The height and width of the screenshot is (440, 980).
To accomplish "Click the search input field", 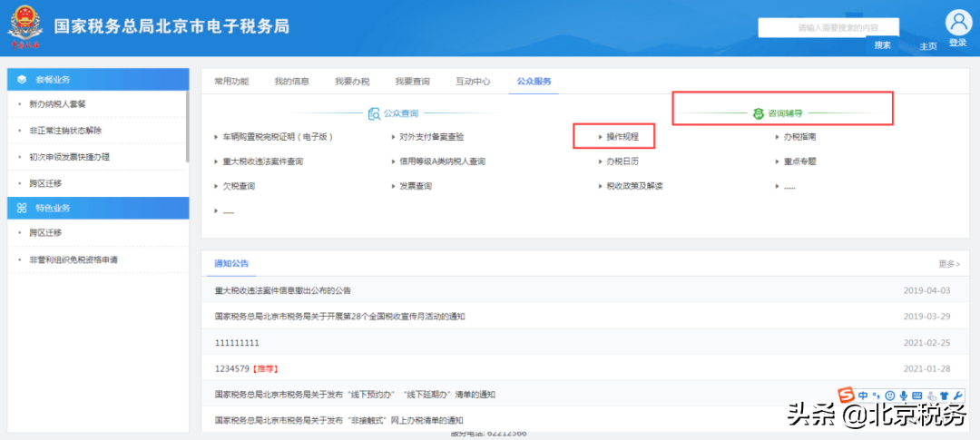I will (x=828, y=27).
